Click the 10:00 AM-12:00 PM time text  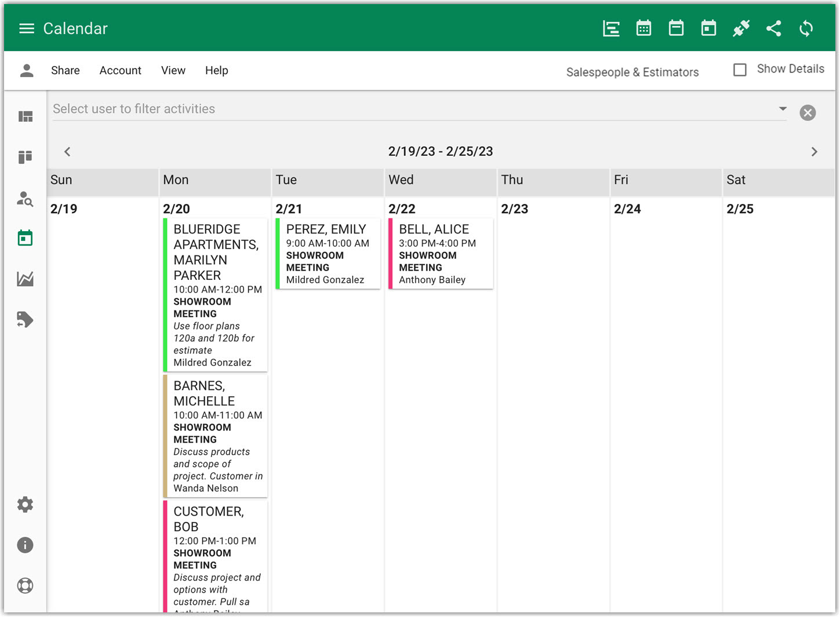click(217, 290)
